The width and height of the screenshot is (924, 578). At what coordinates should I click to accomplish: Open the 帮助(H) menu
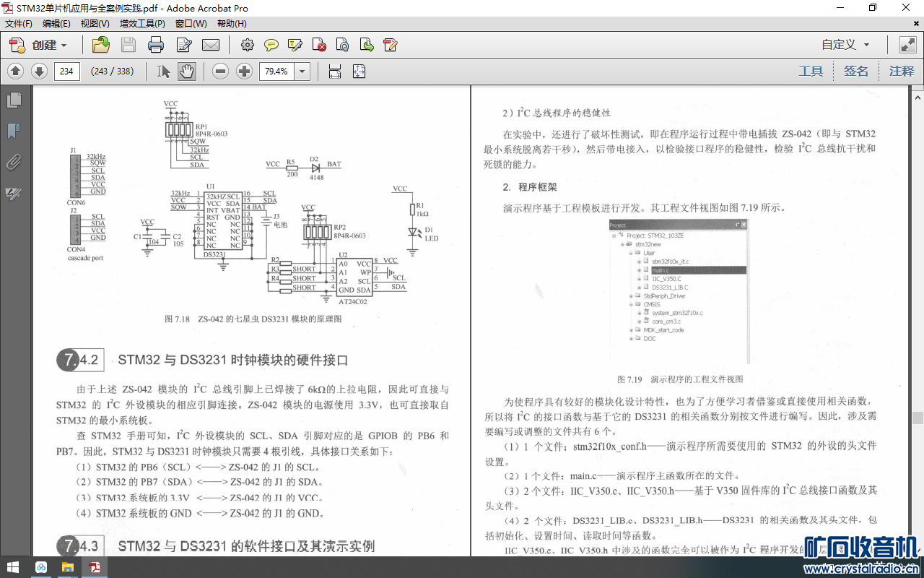click(x=232, y=24)
